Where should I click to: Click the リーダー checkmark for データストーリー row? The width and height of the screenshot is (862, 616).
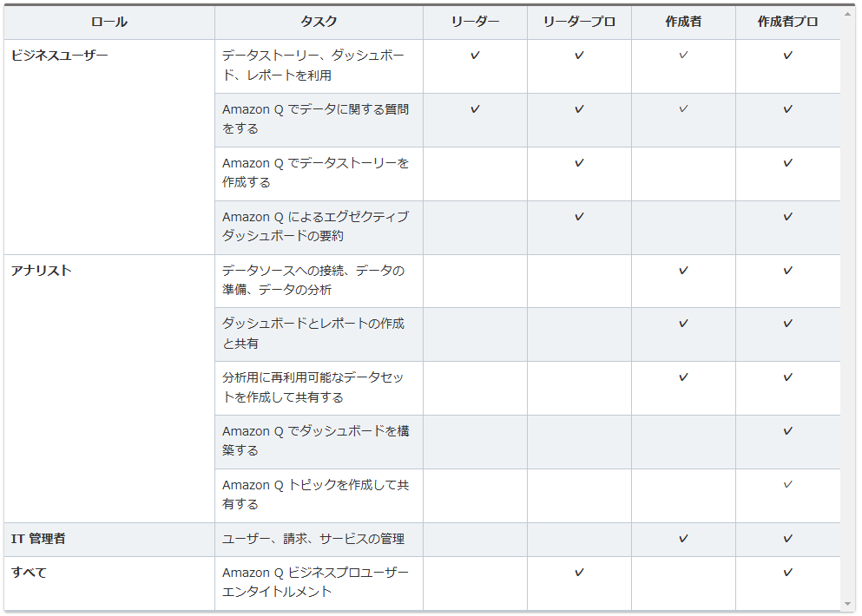point(475,56)
